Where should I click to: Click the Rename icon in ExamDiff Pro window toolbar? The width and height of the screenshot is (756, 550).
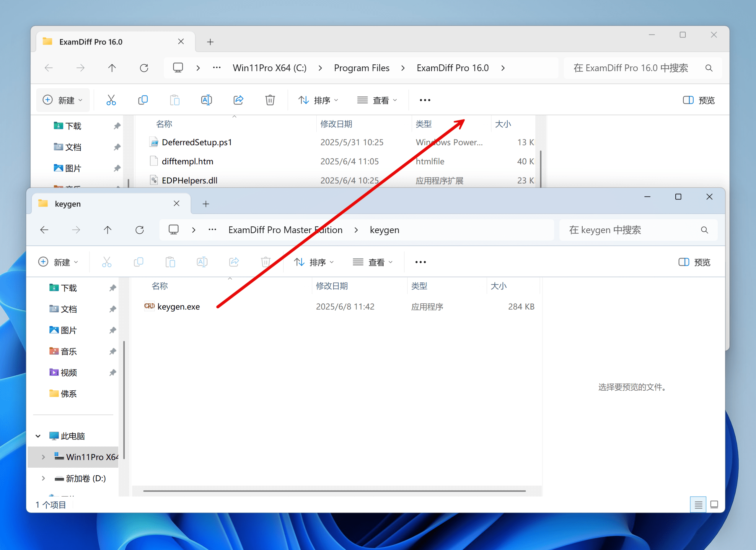(206, 100)
